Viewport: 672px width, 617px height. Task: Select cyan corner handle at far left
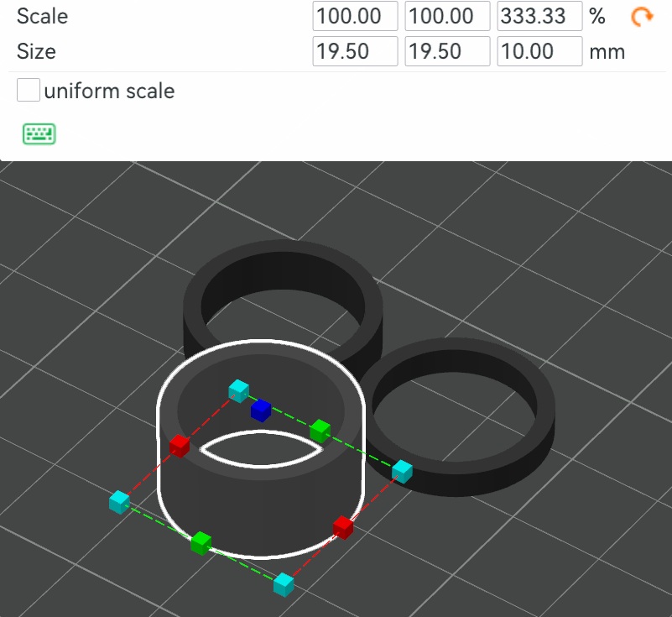point(119,502)
